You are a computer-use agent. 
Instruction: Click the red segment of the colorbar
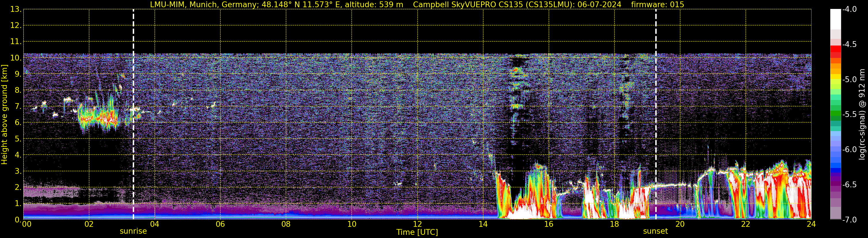835,48
